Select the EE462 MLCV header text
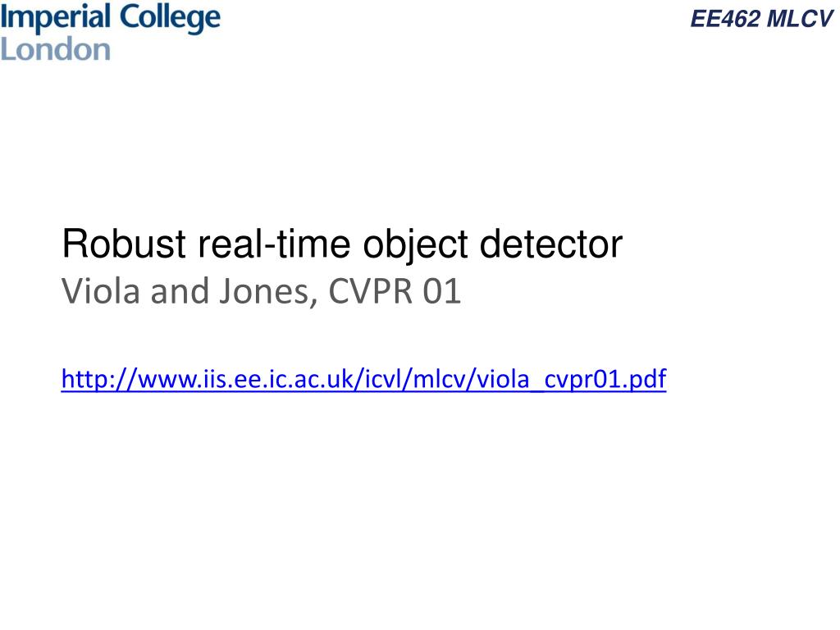The width and height of the screenshot is (840, 630). click(761, 19)
